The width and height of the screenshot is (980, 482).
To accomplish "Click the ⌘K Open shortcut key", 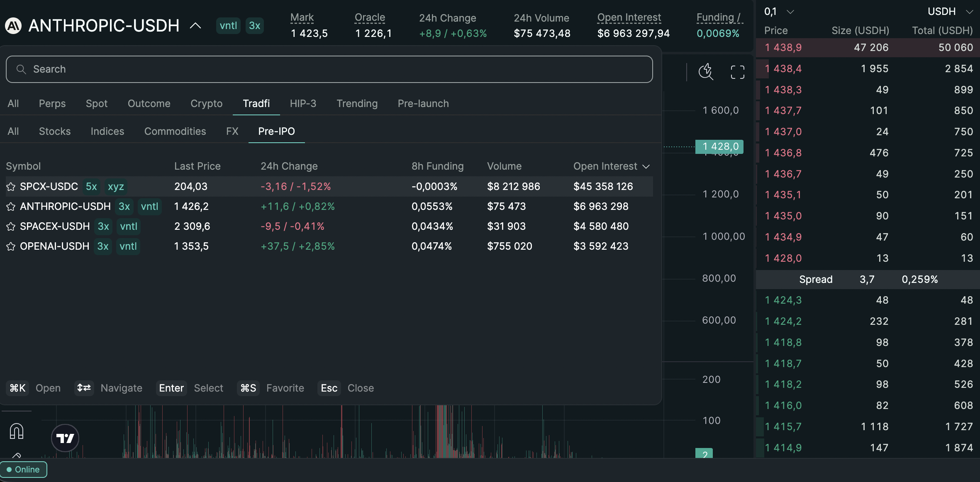I will pos(17,388).
